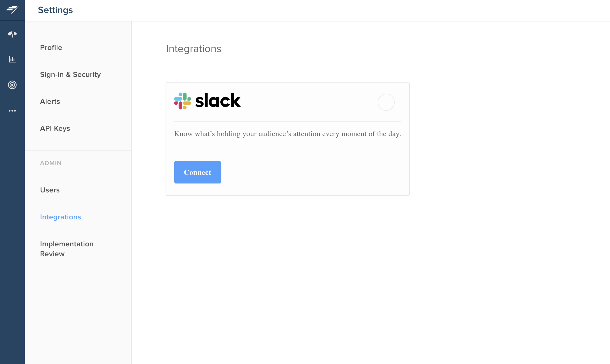
Task: Click the Chartbeat logo icon
Action: pos(12,10)
